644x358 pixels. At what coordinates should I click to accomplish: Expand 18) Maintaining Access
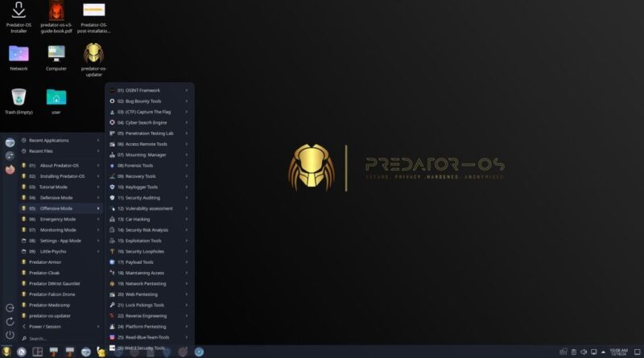point(150,273)
